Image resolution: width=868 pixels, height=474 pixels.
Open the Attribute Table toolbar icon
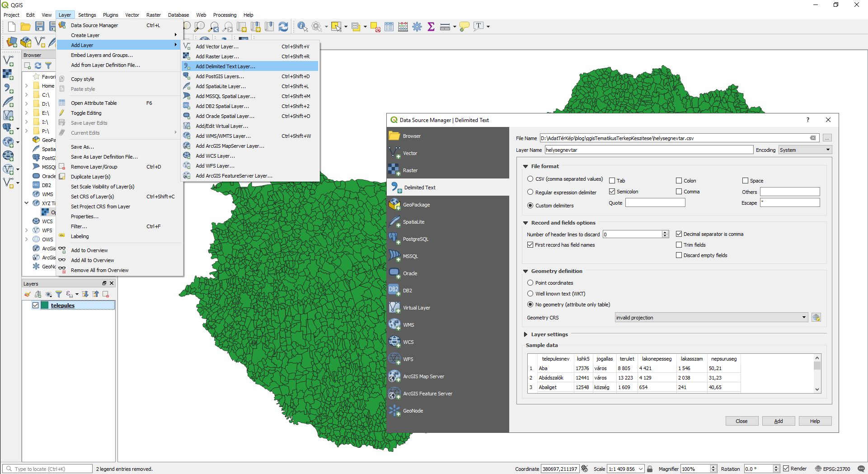click(389, 27)
